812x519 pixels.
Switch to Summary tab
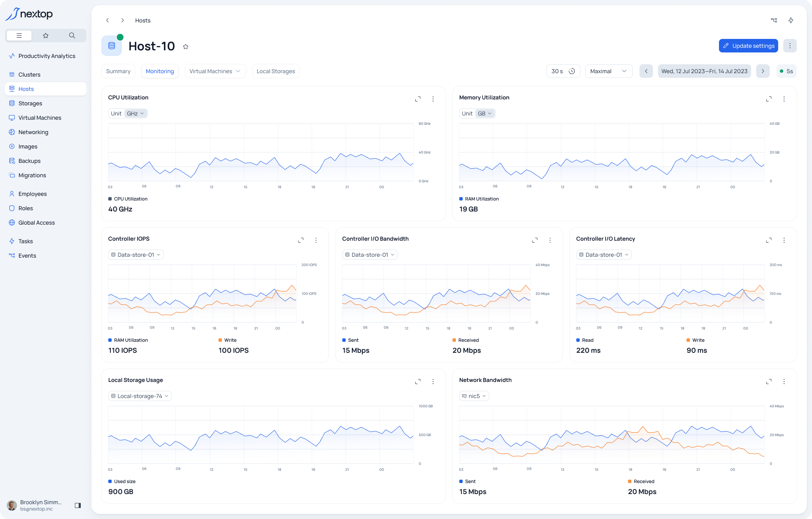click(118, 71)
